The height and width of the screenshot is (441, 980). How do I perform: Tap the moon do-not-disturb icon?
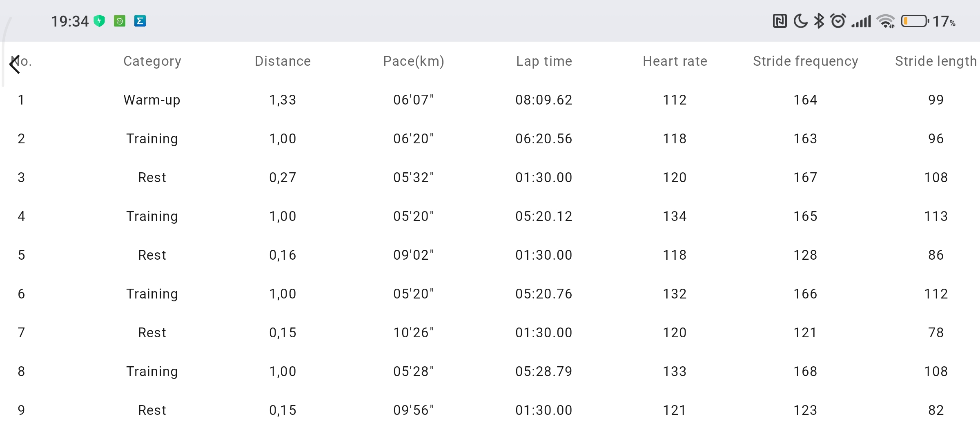(x=800, y=21)
